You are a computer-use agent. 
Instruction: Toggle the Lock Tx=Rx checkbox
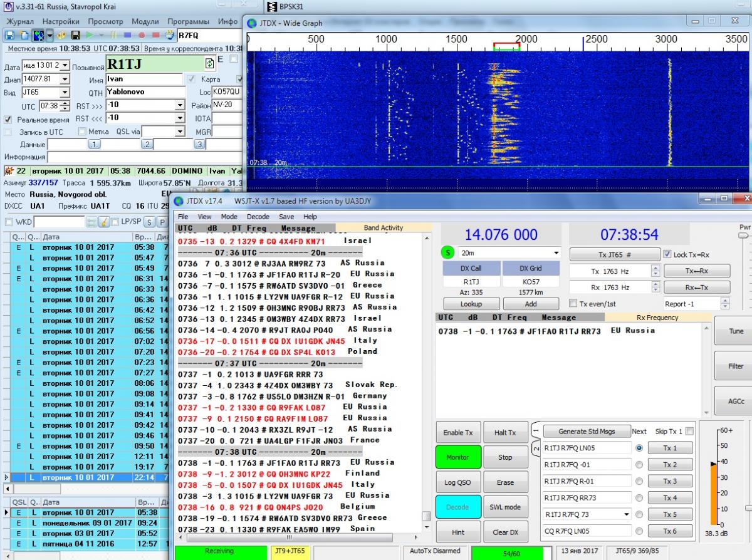tap(667, 254)
